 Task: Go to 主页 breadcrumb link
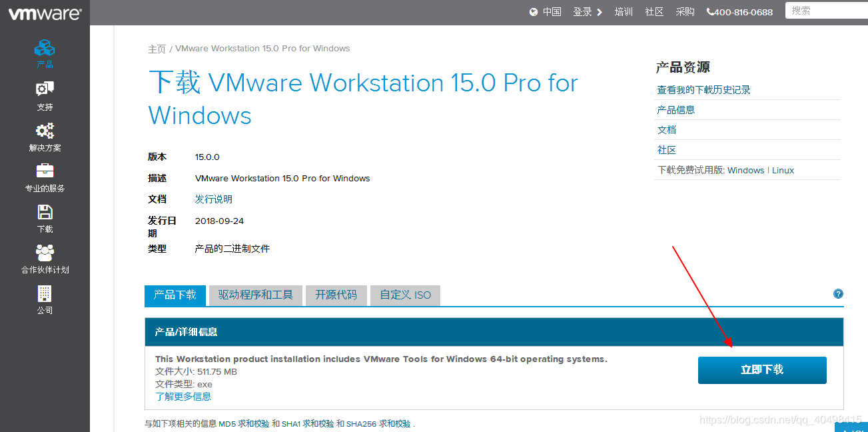pyautogui.click(x=157, y=49)
